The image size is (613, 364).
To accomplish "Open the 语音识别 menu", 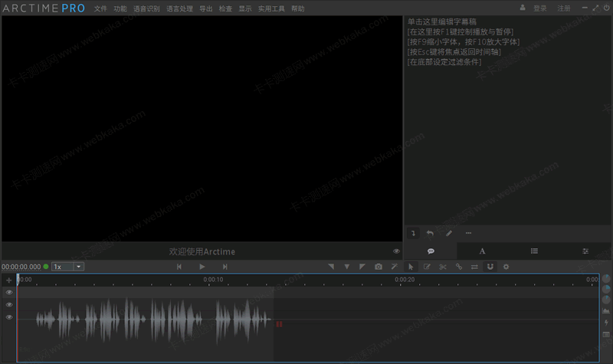I will click(x=146, y=8).
